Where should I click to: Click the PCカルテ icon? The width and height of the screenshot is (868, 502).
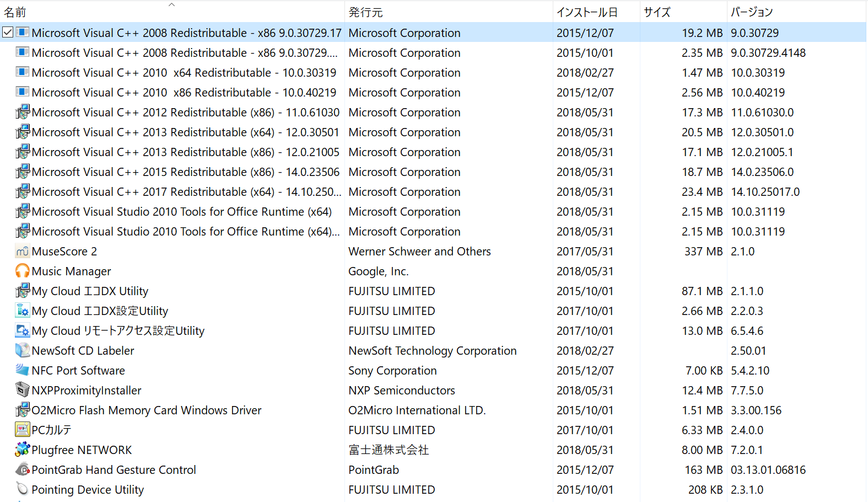coord(22,430)
